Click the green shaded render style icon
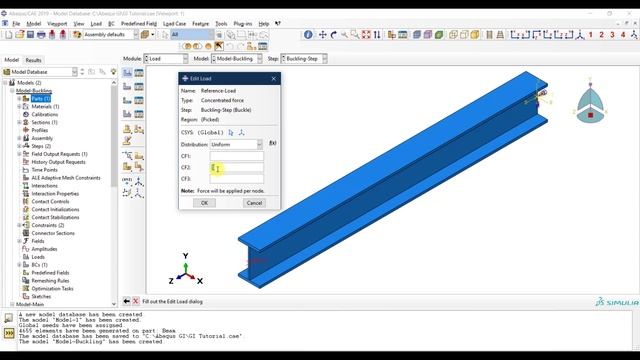 [x=439, y=35]
